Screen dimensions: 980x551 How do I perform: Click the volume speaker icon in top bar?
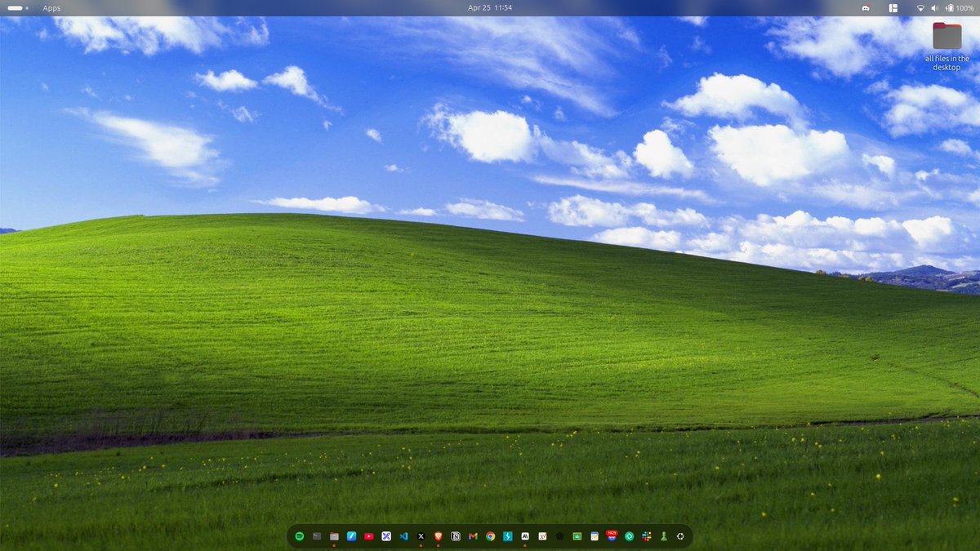click(x=934, y=7)
